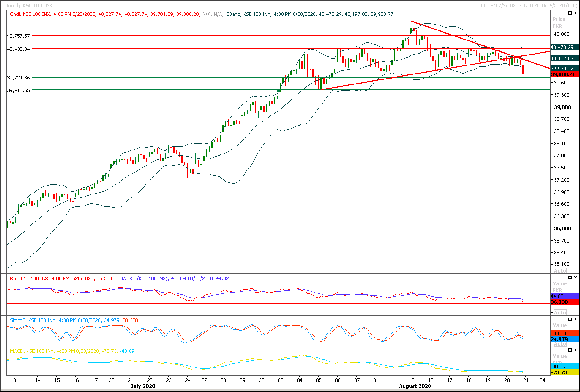Close the StochS indicator panel
Screen dimensions: 580x392
(576, 319)
